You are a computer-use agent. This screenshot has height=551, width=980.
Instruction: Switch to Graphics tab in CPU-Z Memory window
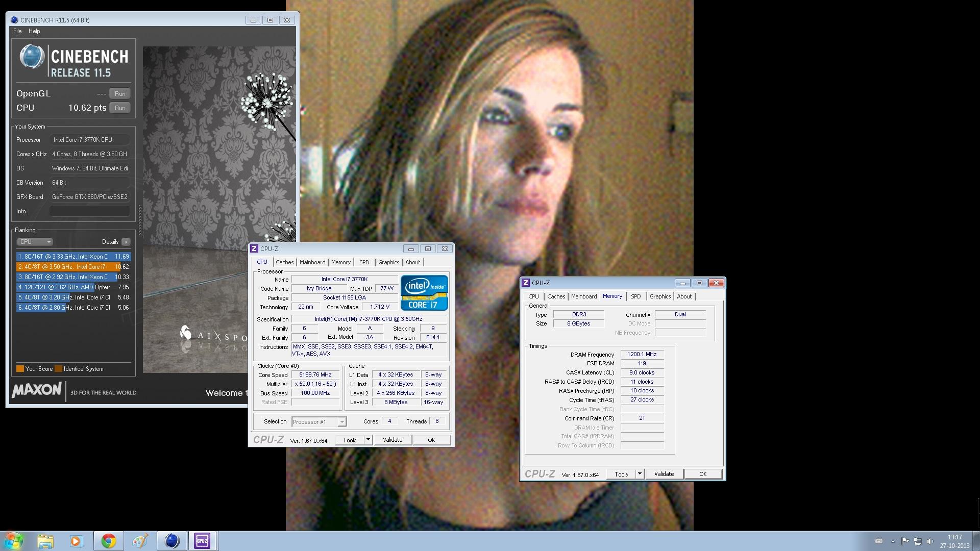(660, 296)
